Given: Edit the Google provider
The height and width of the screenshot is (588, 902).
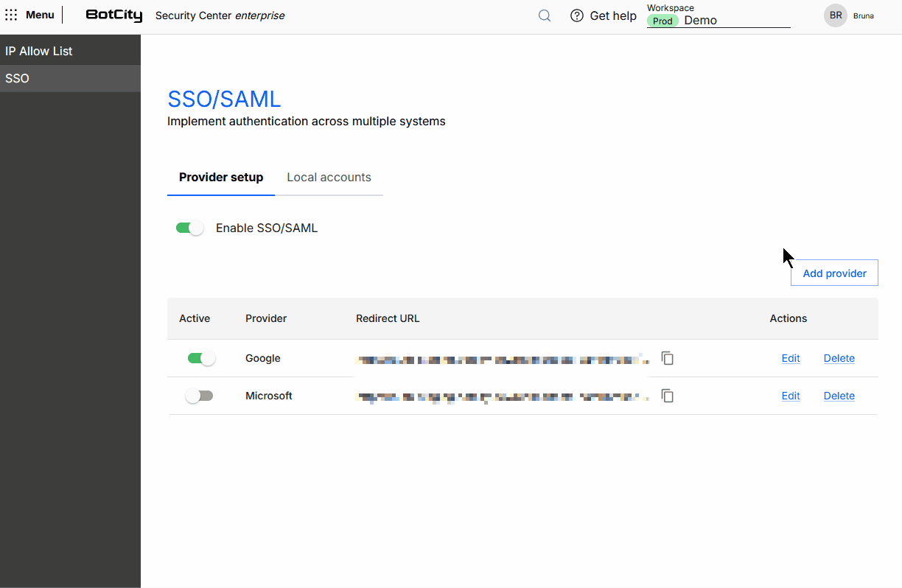Looking at the screenshot, I should [x=791, y=358].
